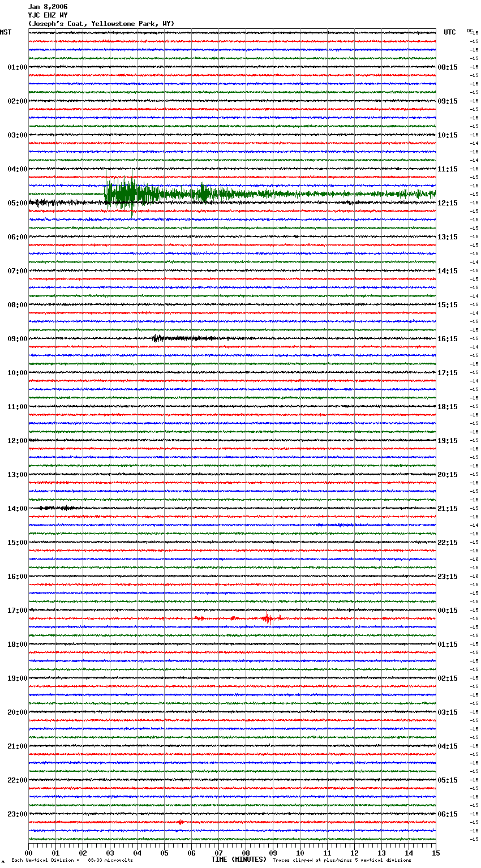
Task: Click the 21:15 UTC time label
Action: click(x=448, y=509)
